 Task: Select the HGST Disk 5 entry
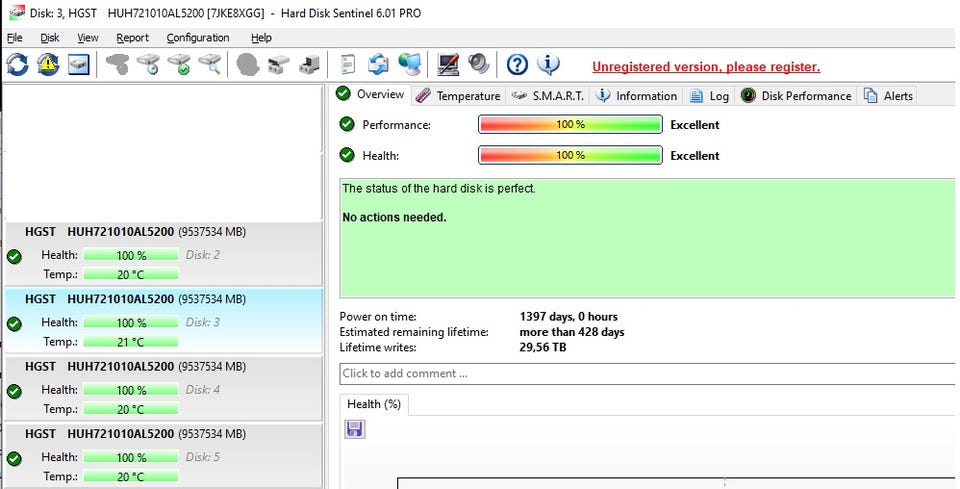click(163, 455)
